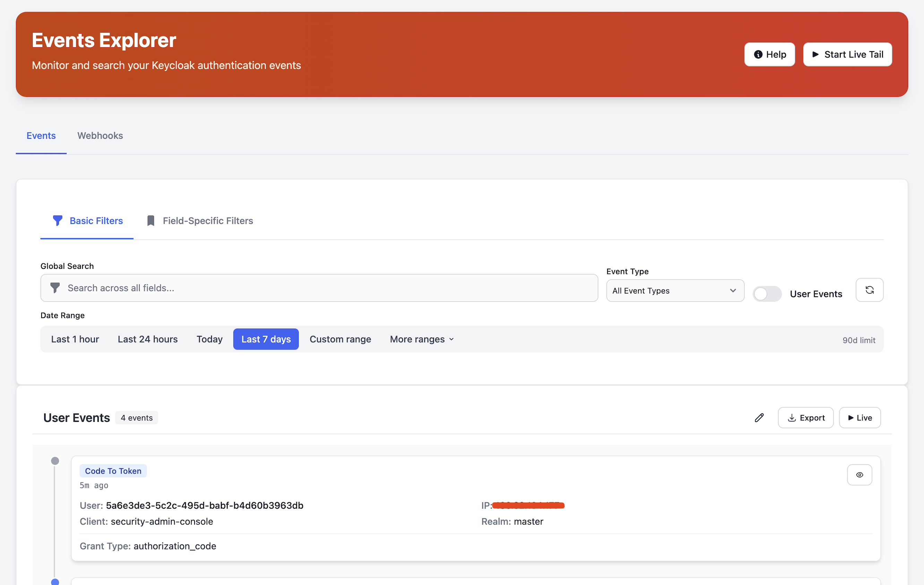Click the bookmark icon beside Field-Specific Filters

[x=151, y=220]
